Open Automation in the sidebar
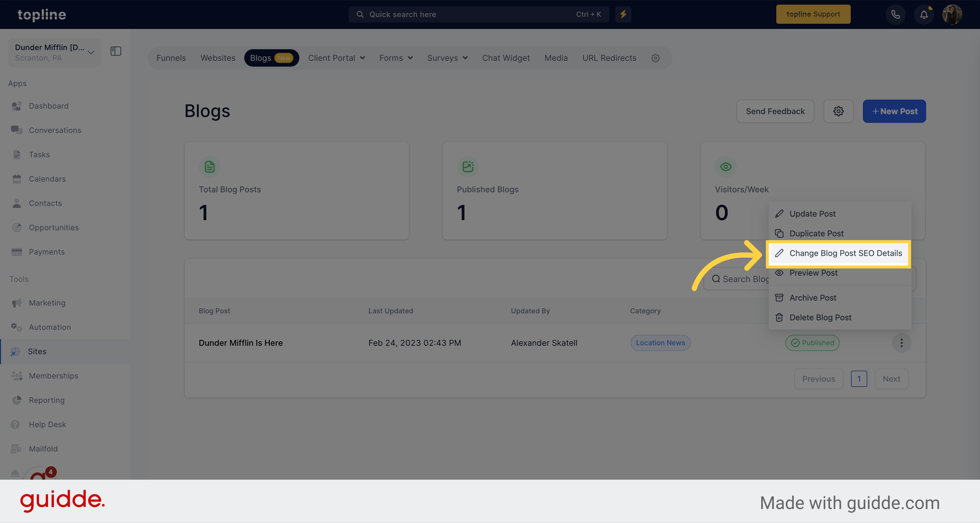This screenshot has height=523, width=980. coord(50,327)
